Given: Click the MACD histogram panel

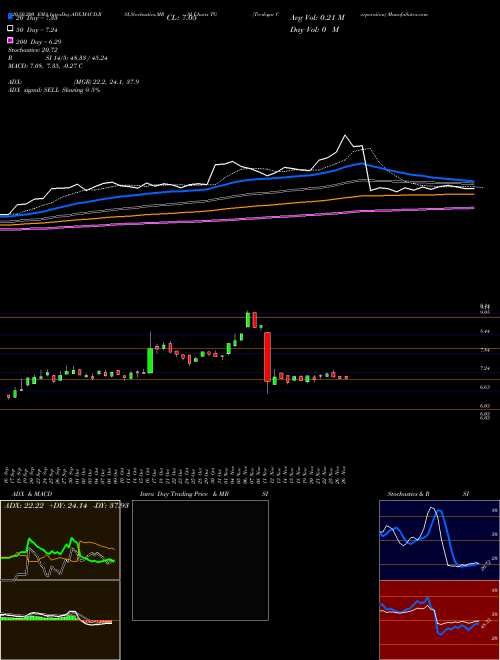Looking at the screenshot, I should pyautogui.click(x=60, y=620).
